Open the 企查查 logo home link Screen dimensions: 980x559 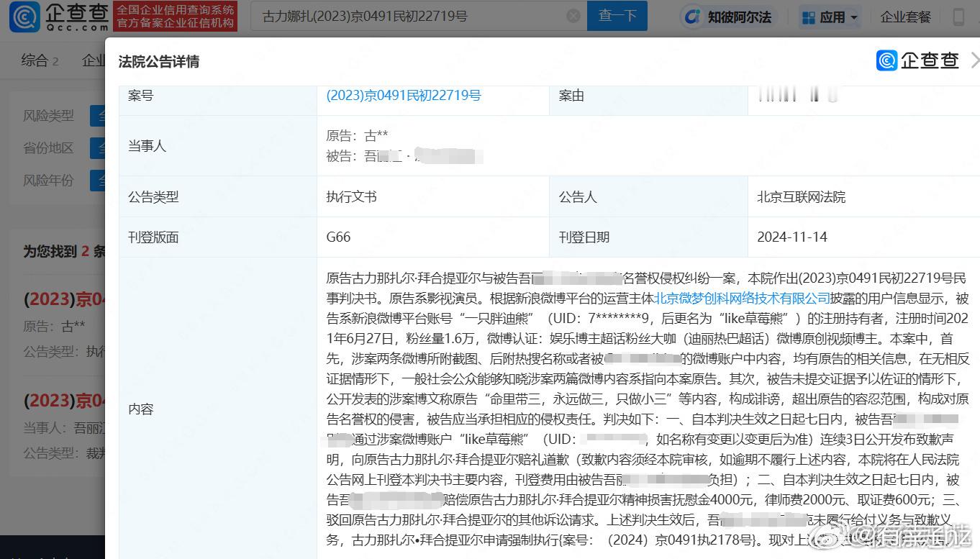pos(60,17)
